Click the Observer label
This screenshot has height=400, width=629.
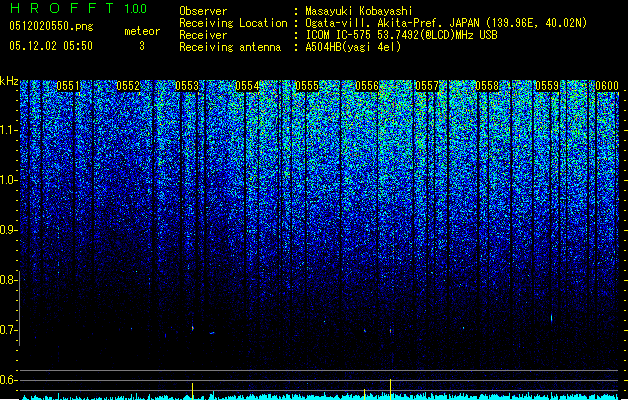[x=203, y=11]
